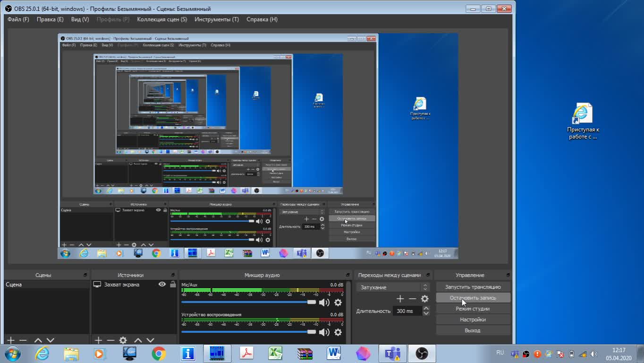Decrease Длительность with the down arrow

426,313
